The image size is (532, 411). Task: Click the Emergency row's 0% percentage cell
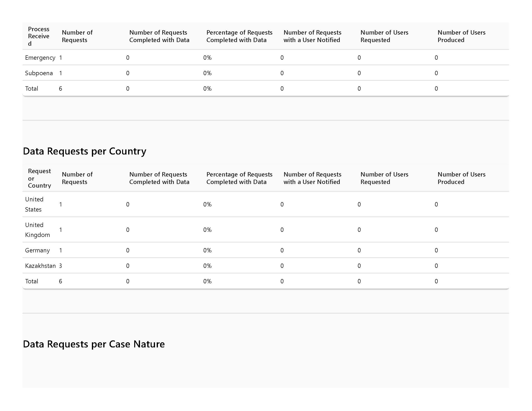coord(207,58)
